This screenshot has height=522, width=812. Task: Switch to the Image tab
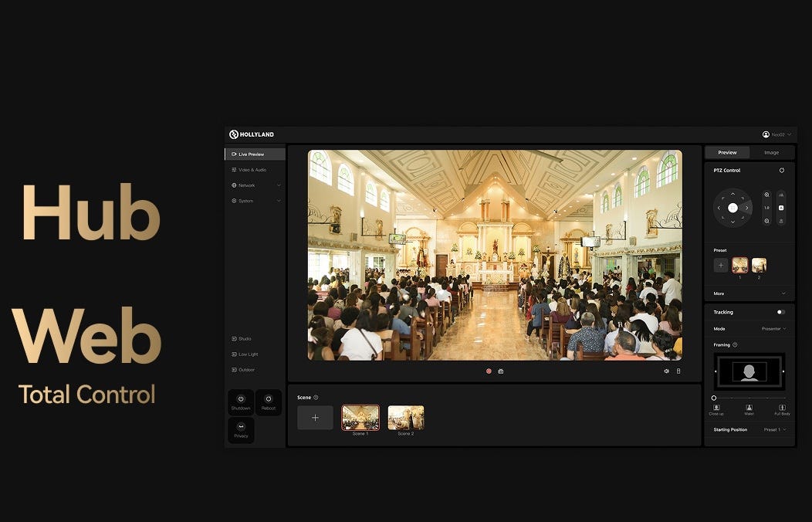(772, 152)
